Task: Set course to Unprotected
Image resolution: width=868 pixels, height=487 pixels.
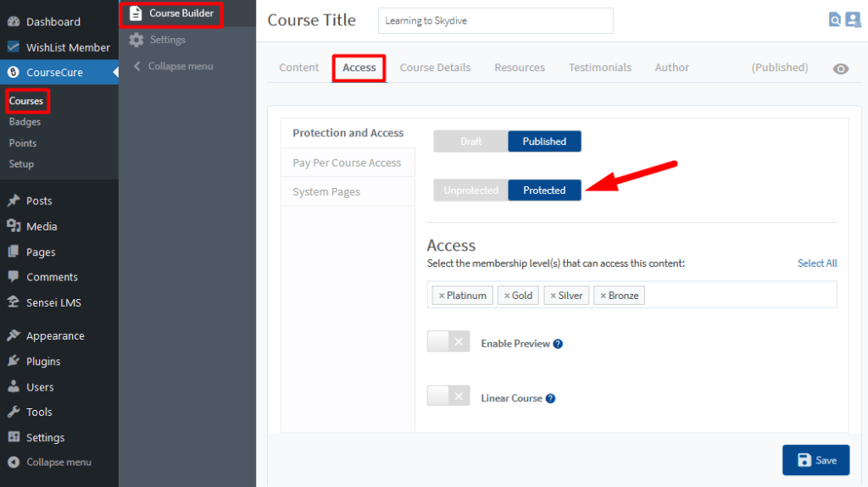Action: coord(470,190)
